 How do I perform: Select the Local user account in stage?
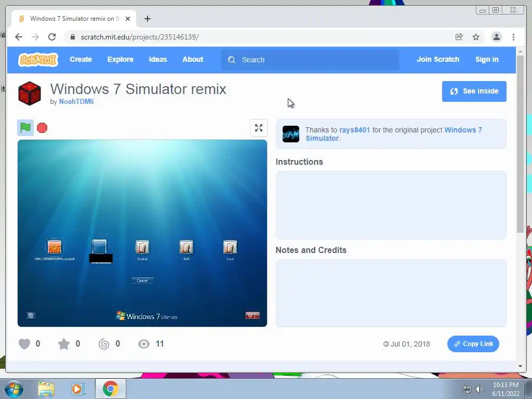pyautogui.click(x=230, y=247)
